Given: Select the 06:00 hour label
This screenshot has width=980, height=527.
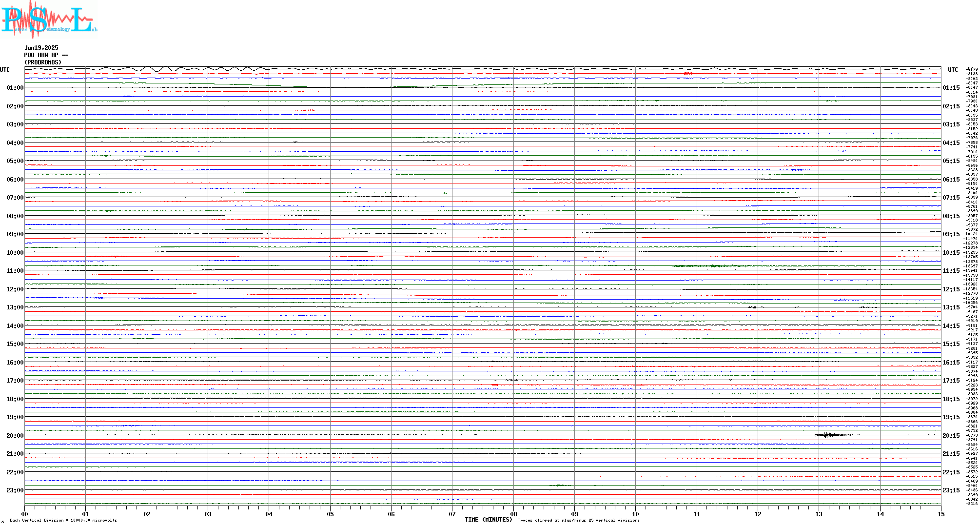Looking at the screenshot, I should 15,180.
